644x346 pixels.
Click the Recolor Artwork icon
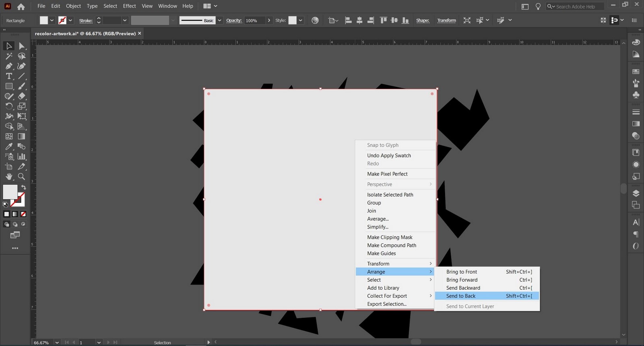pyautogui.click(x=315, y=20)
